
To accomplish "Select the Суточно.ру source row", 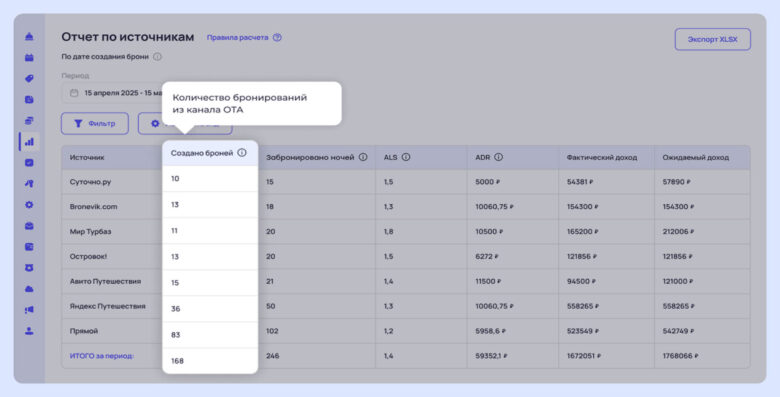I will 405,182.
